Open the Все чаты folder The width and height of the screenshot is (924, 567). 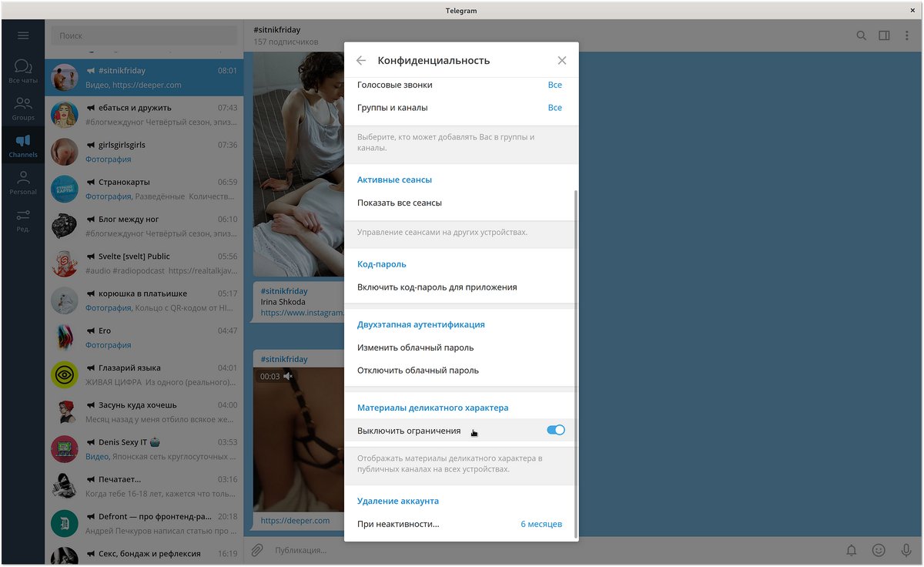click(x=23, y=72)
